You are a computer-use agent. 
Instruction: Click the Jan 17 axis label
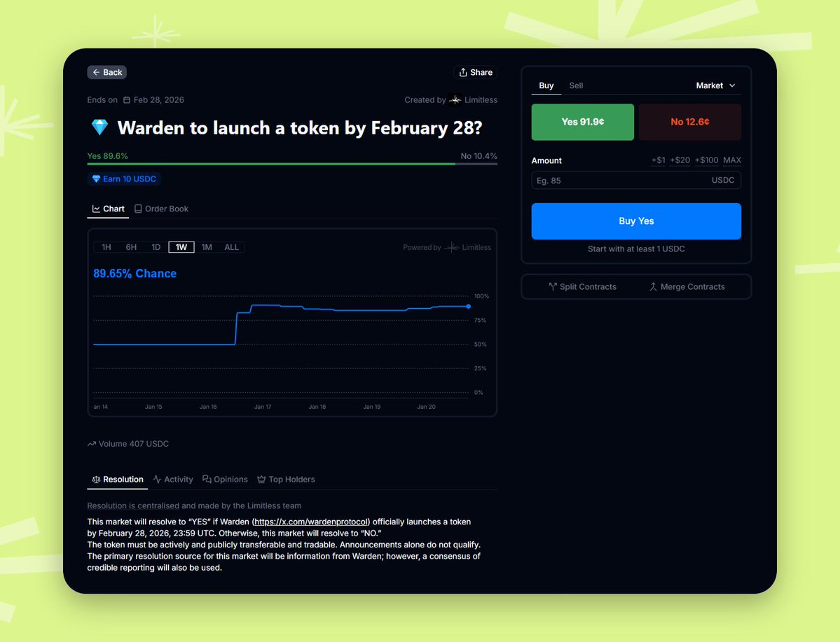263,407
